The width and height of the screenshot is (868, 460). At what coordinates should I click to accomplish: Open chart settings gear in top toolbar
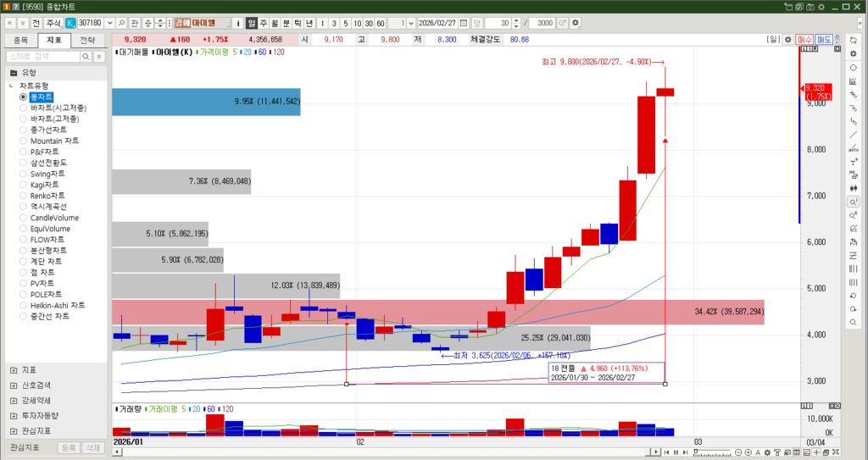point(576,22)
